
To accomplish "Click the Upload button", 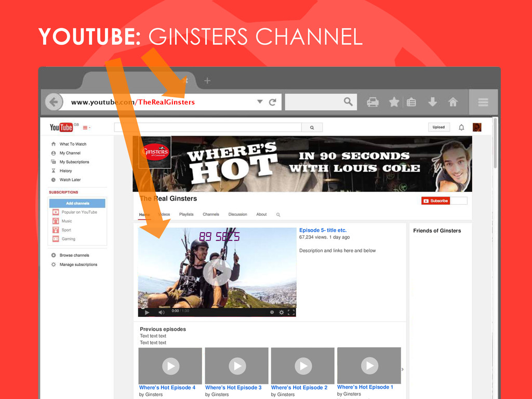I will point(438,127).
